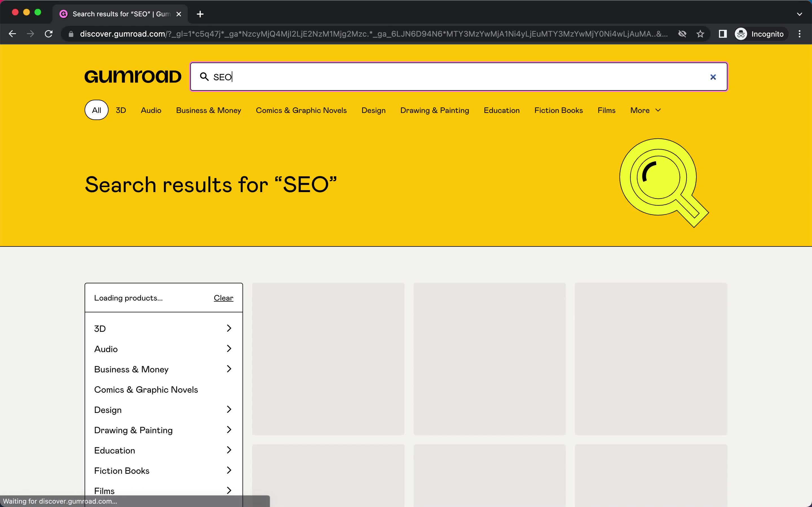
Task: Expand the More dropdown in navigation
Action: tap(644, 110)
